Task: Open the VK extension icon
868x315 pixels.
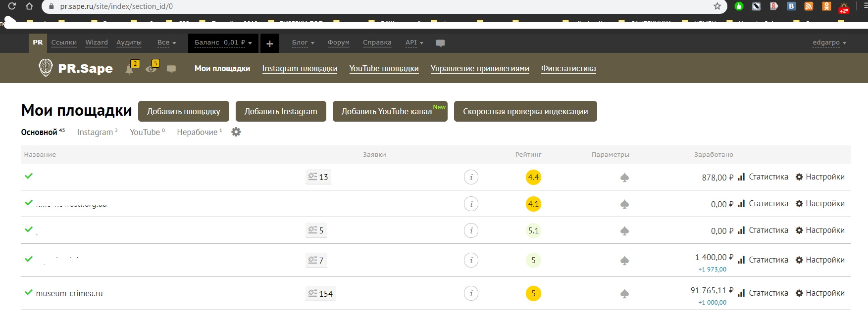Action: pos(791,6)
